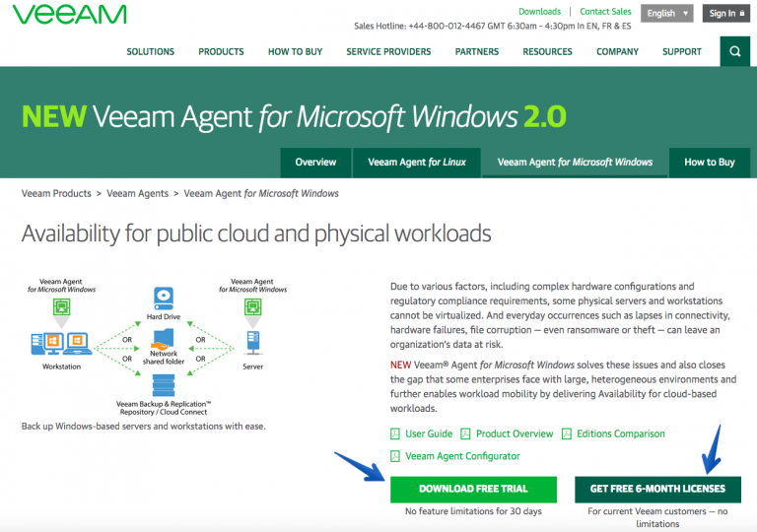Open the SOLUTIONS menu
The height and width of the screenshot is (532, 757).
coord(150,51)
